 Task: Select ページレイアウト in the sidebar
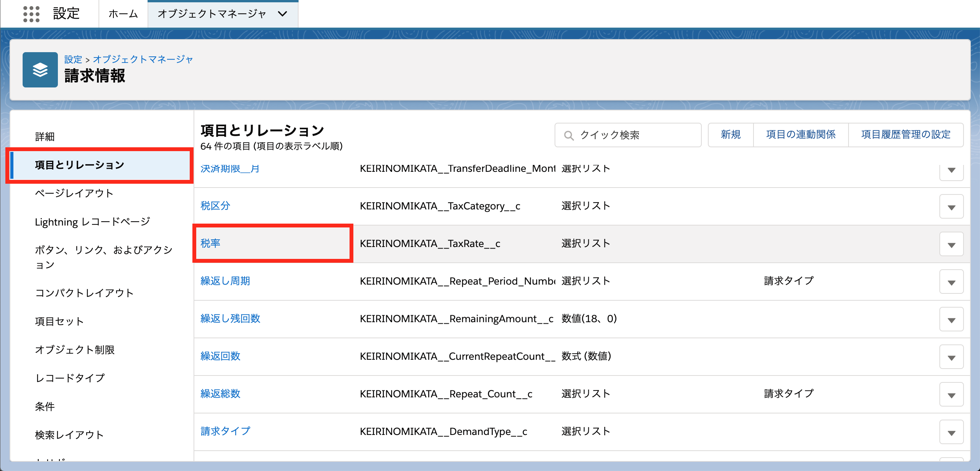point(74,193)
